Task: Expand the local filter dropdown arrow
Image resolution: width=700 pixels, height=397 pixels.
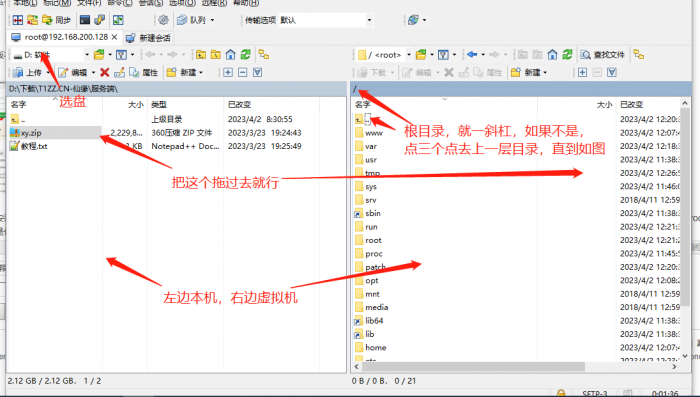Action: (132, 55)
